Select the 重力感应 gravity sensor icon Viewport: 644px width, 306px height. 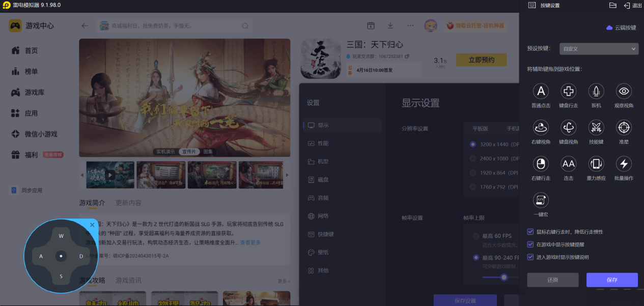click(x=596, y=164)
